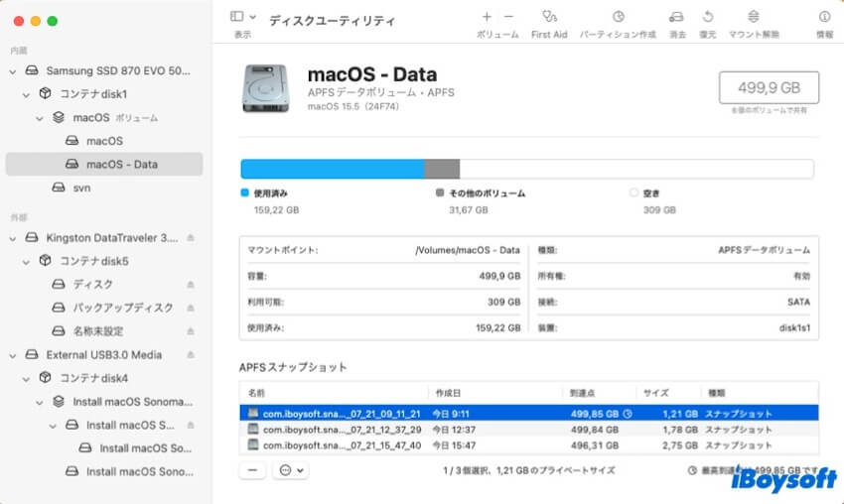Unmount the selected volume from toolbar

(x=754, y=17)
